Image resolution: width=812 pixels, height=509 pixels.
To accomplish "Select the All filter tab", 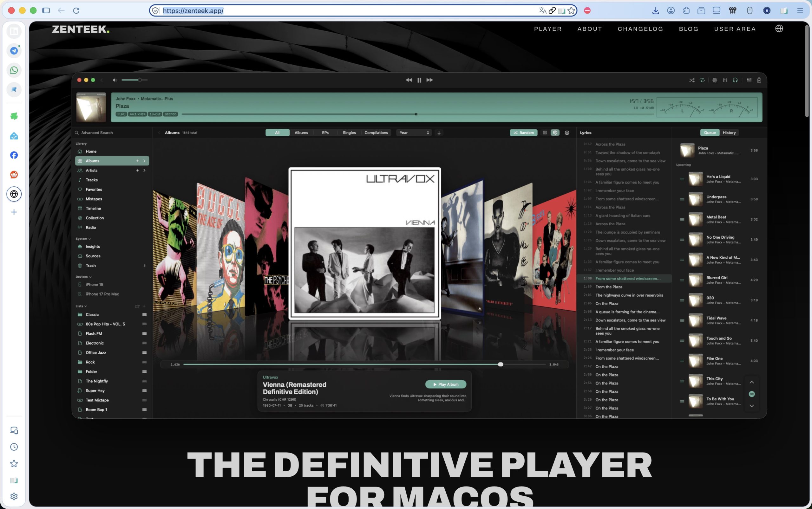I will click(x=277, y=132).
